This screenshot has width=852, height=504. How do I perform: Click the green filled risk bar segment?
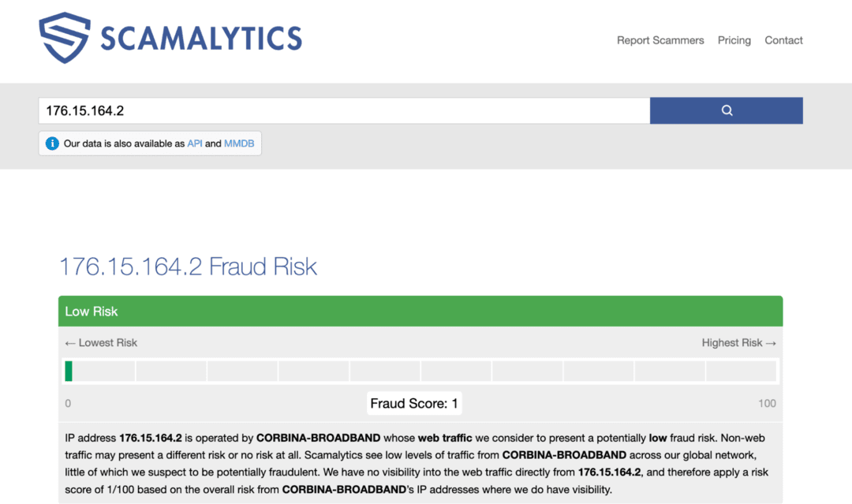pyautogui.click(x=69, y=371)
